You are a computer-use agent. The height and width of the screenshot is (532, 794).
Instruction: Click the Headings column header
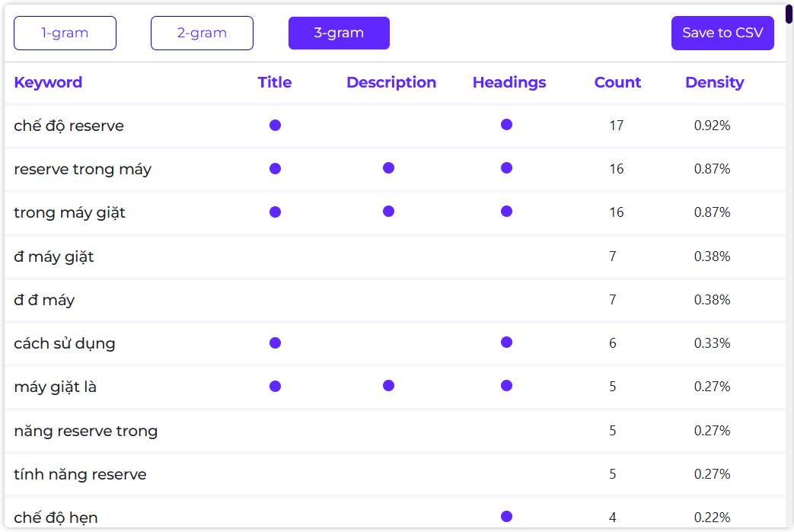coord(509,82)
